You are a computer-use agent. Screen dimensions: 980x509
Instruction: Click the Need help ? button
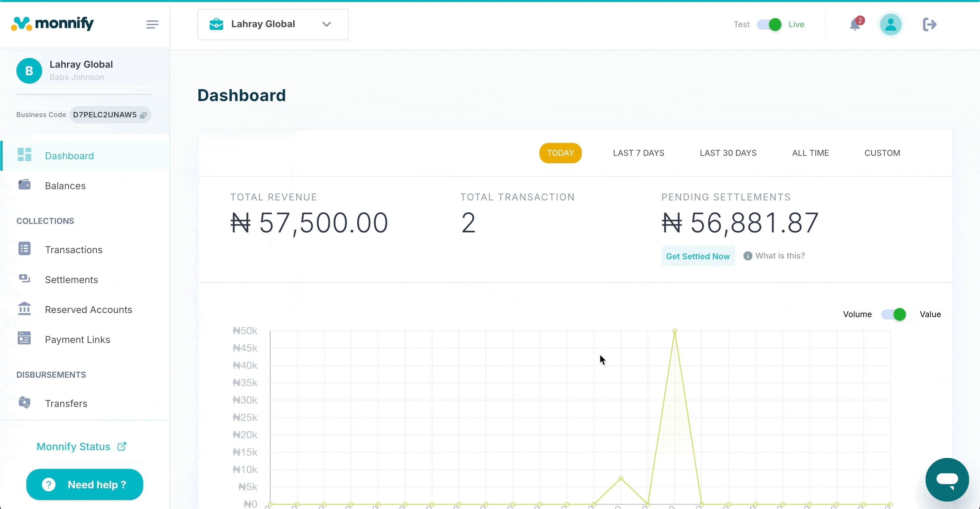[x=84, y=484]
